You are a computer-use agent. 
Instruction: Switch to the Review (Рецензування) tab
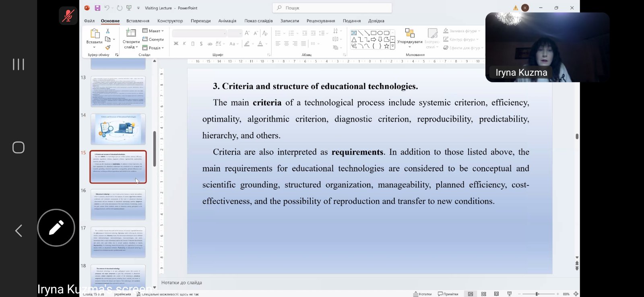(x=321, y=21)
